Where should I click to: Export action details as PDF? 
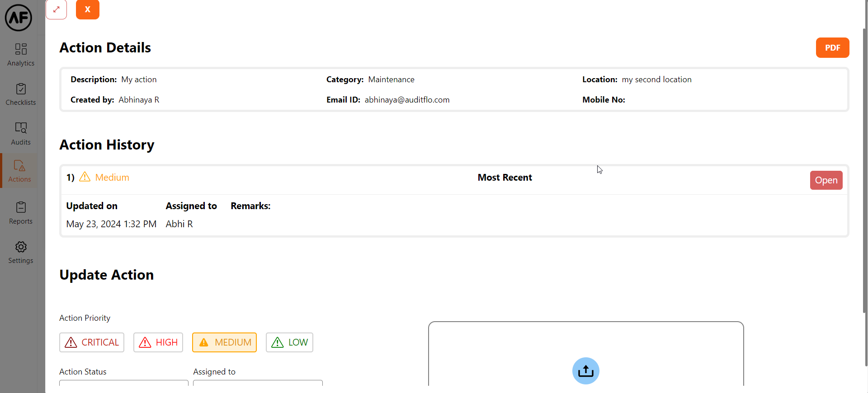[x=832, y=48]
